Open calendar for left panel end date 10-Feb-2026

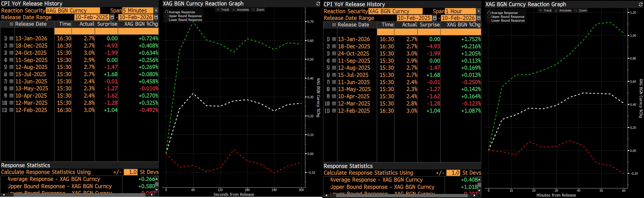(156, 17)
